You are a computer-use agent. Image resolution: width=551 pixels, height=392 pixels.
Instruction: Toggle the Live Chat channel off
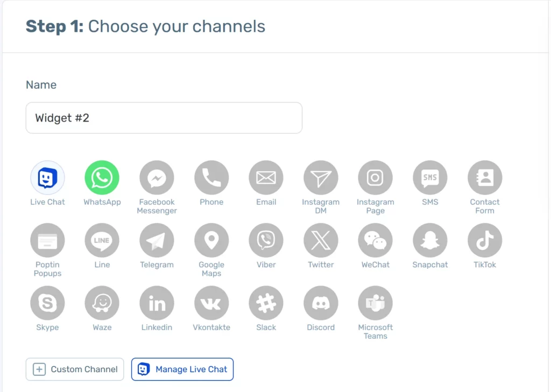(x=47, y=177)
